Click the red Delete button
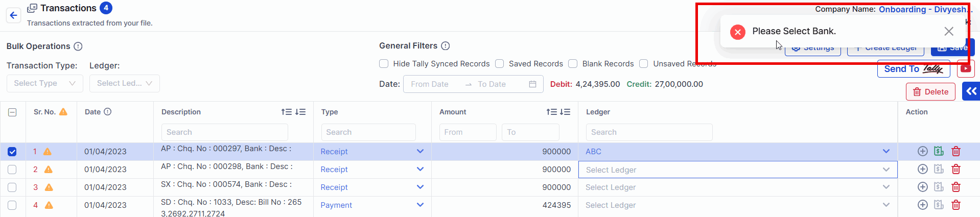Image resolution: width=980 pixels, height=217 pixels. pos(930,92)
